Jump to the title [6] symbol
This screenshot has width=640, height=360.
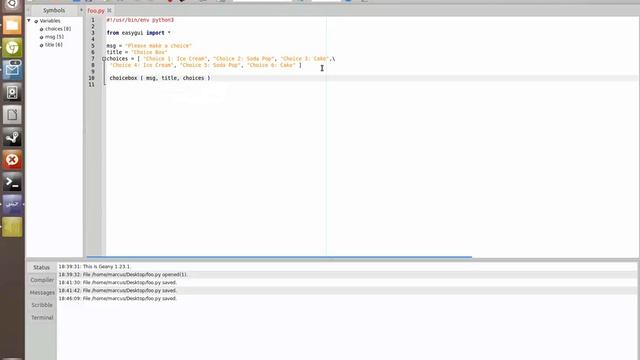click(x=54, y=45)
